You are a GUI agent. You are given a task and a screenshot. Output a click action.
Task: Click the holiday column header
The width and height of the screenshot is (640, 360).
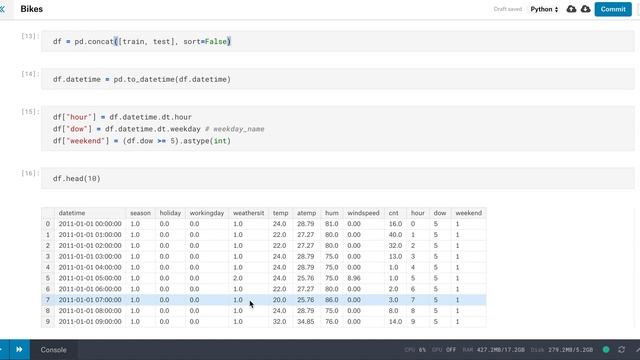coord(170,213)
